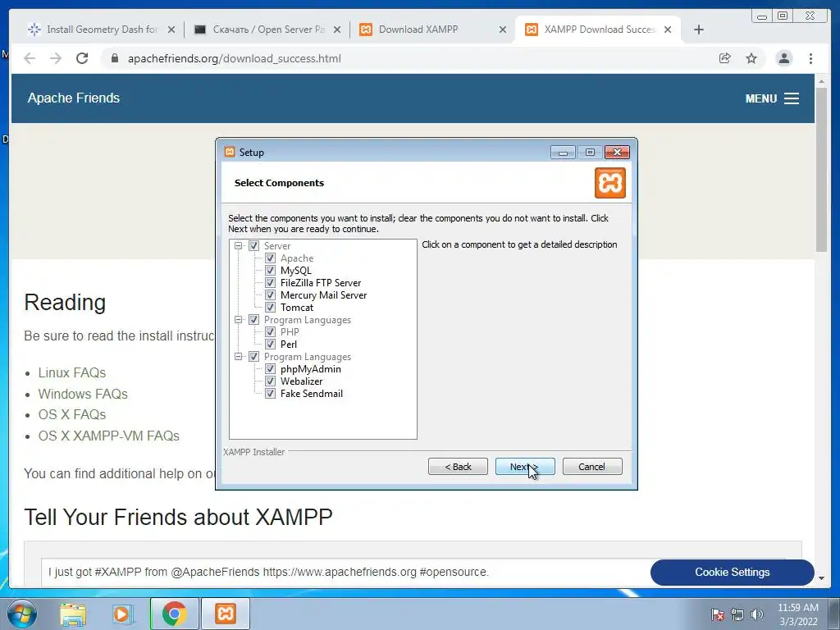
Task: Open a new Chrome tab
Action: point(699,30)
